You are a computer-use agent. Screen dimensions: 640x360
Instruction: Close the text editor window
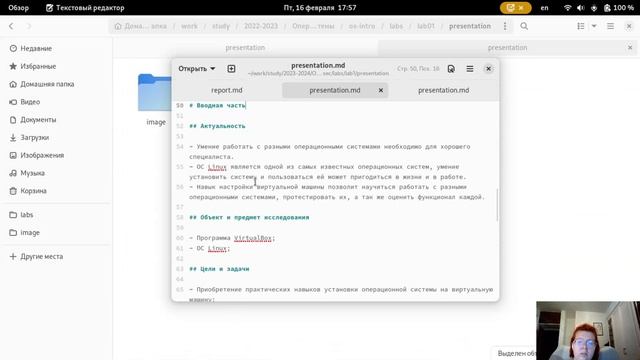tap(488, 69)
